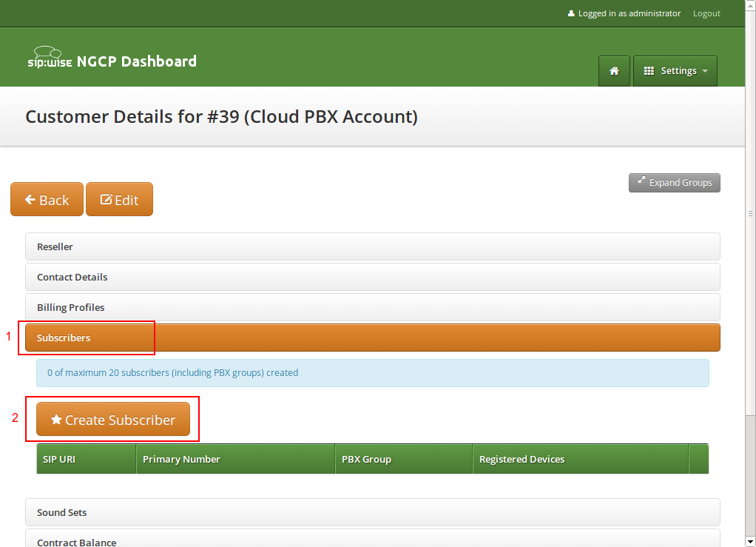
Task: Click the sip:wise NGCP Dashboard logo
Action: pyautogui.click(x=112, y=61)
